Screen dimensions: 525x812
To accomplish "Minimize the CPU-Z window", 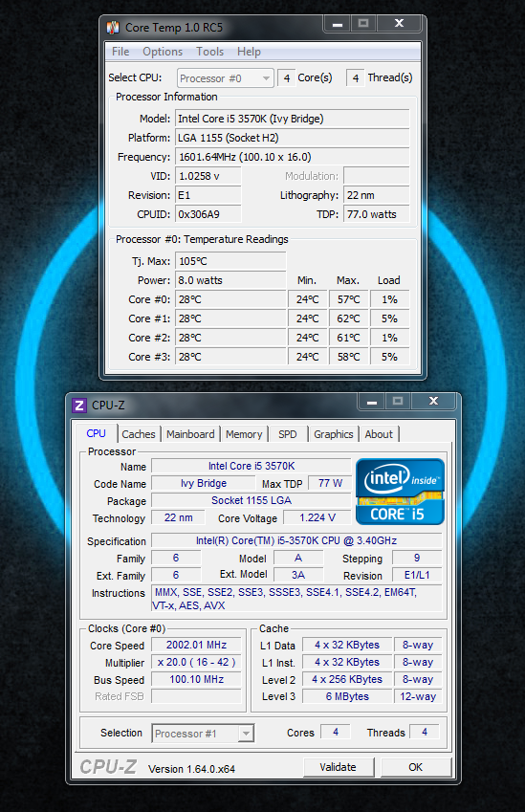I will (371, 402).
